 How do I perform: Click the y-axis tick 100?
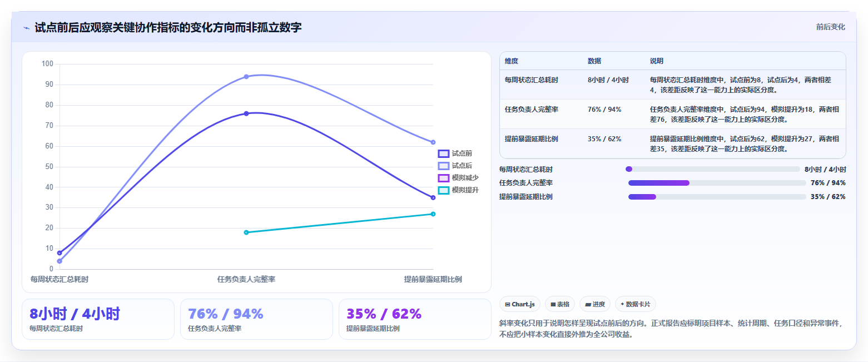click(x=47, y=64)
